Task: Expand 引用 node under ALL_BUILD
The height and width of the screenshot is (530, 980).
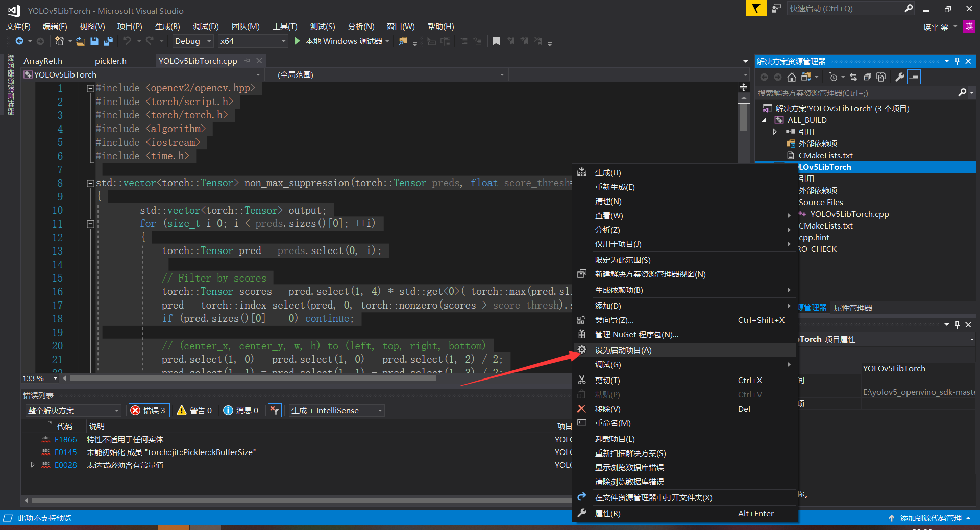Action: point(775,132)
